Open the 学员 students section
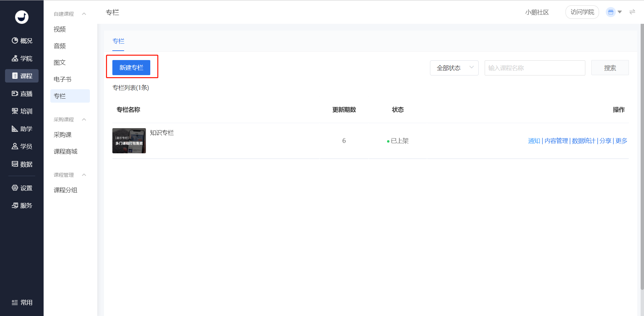Image resolution: width=644 pixels, height=316 pixels. [22, 146]
